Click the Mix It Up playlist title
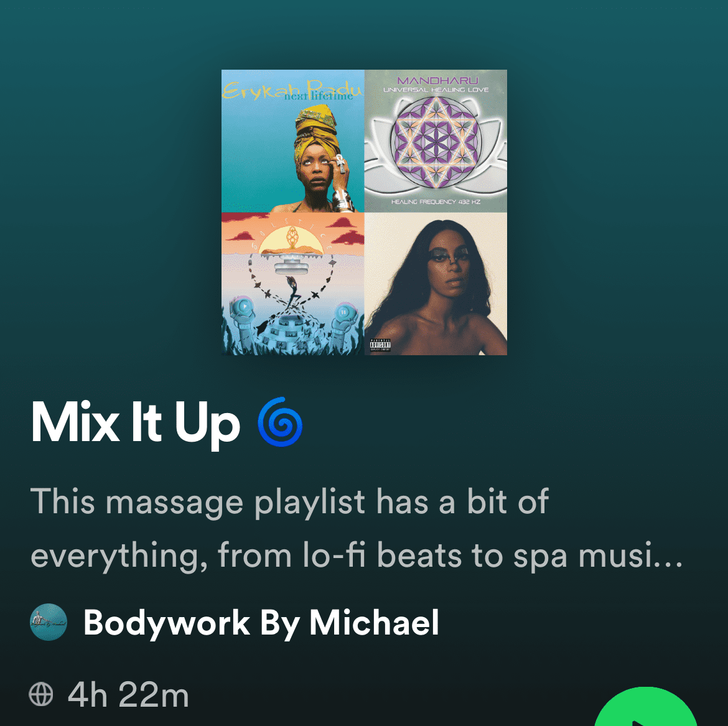This screenshot has height=726, width=728. click(135, 423)
